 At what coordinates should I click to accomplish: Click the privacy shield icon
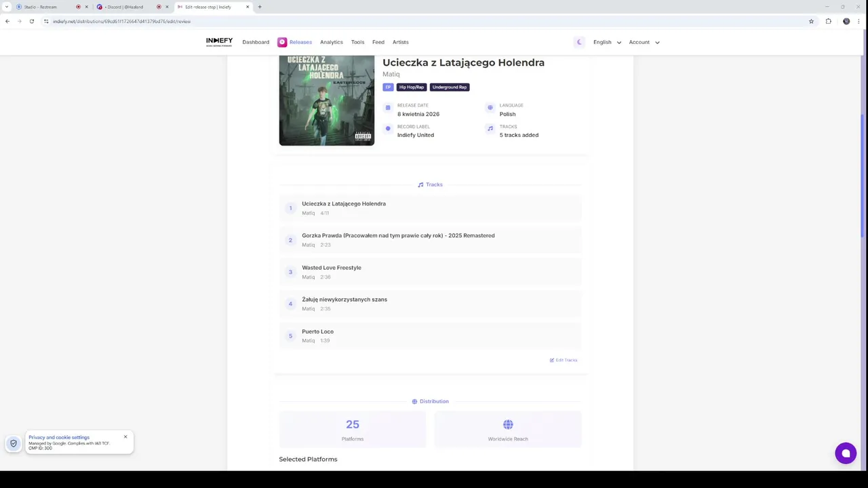(13, 443)
